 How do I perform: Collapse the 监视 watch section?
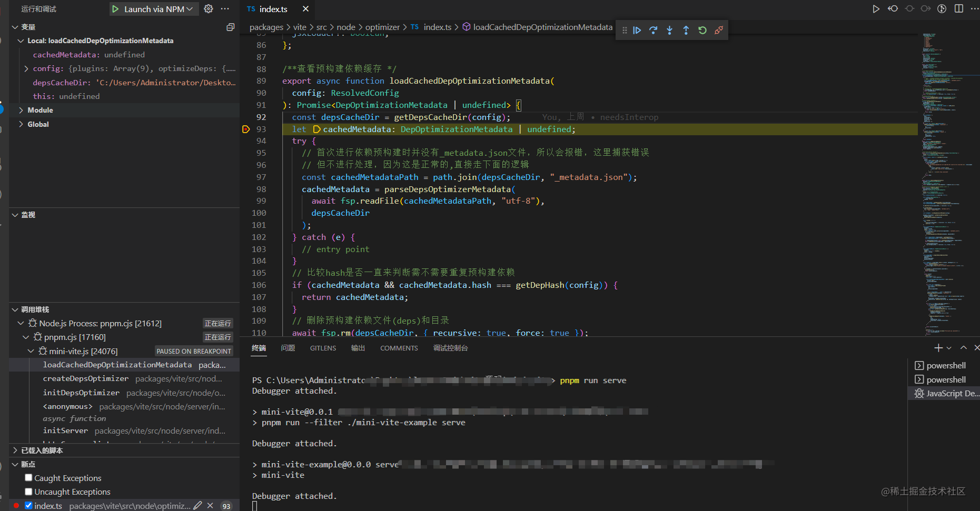tap(15, 215)
